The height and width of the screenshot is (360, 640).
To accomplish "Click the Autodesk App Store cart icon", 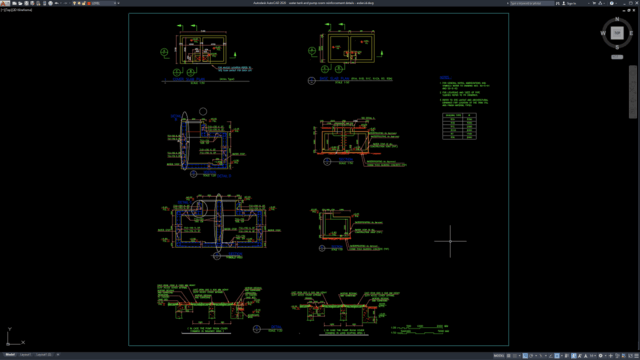I will [594, 3].
